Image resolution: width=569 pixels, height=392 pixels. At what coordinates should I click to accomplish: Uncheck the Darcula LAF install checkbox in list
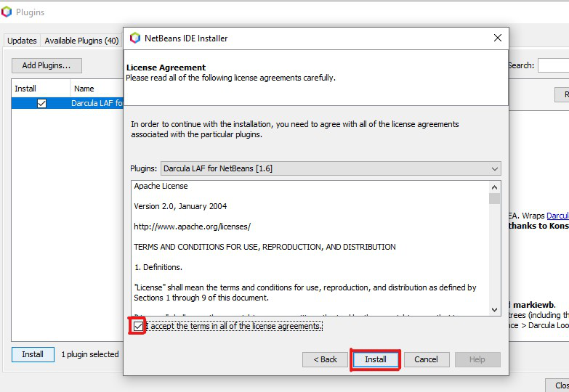[41, 103]
